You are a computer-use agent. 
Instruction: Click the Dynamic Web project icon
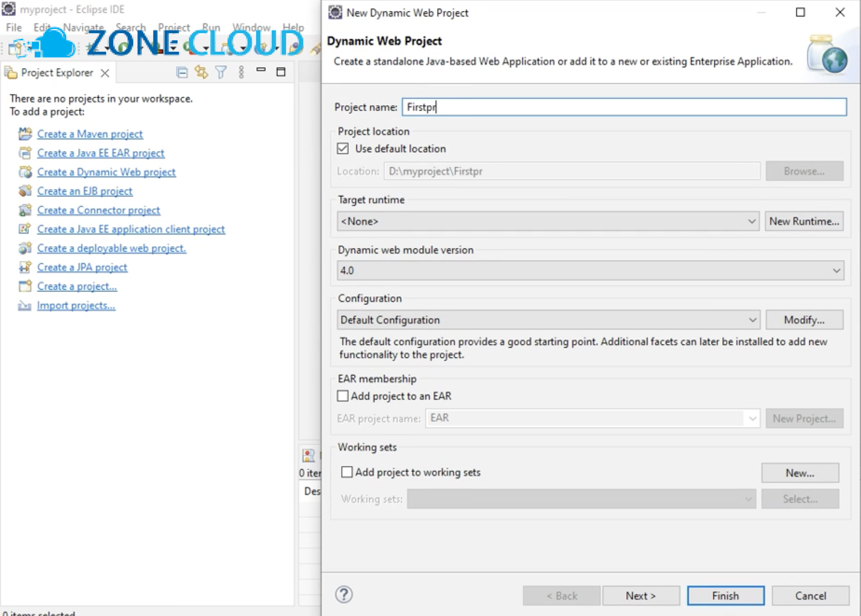point(25,172)
